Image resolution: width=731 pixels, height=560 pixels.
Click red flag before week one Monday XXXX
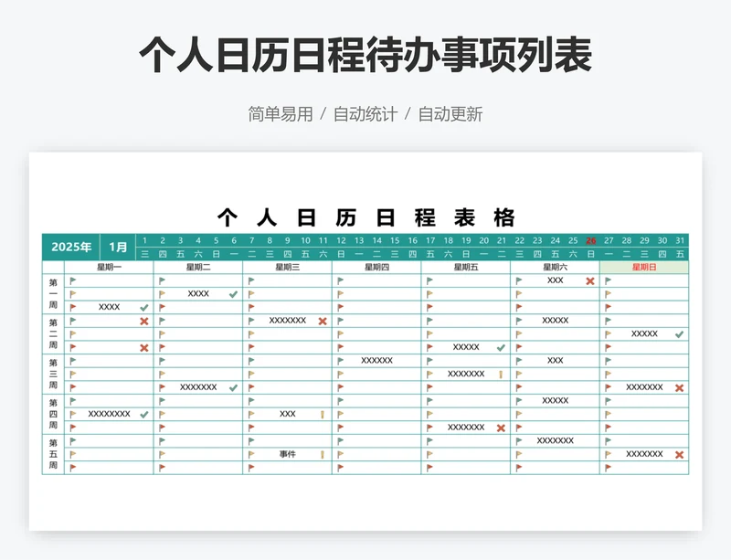click(73, 307)
